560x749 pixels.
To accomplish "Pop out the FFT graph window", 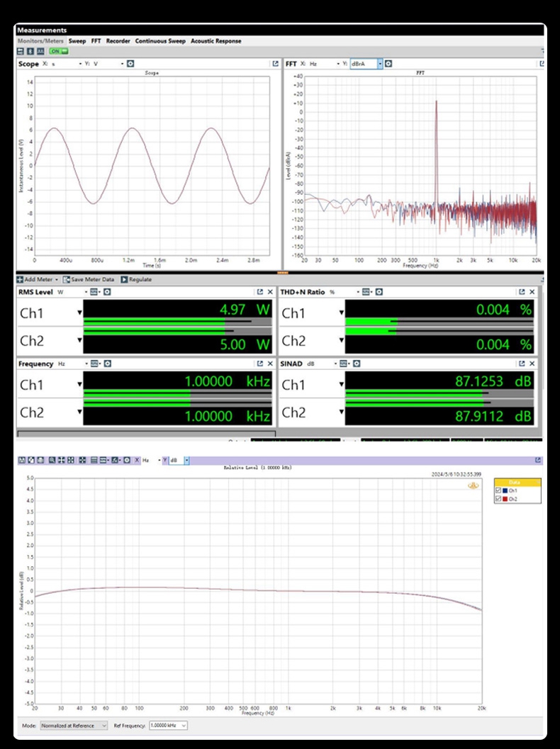I will coord(542,64).
